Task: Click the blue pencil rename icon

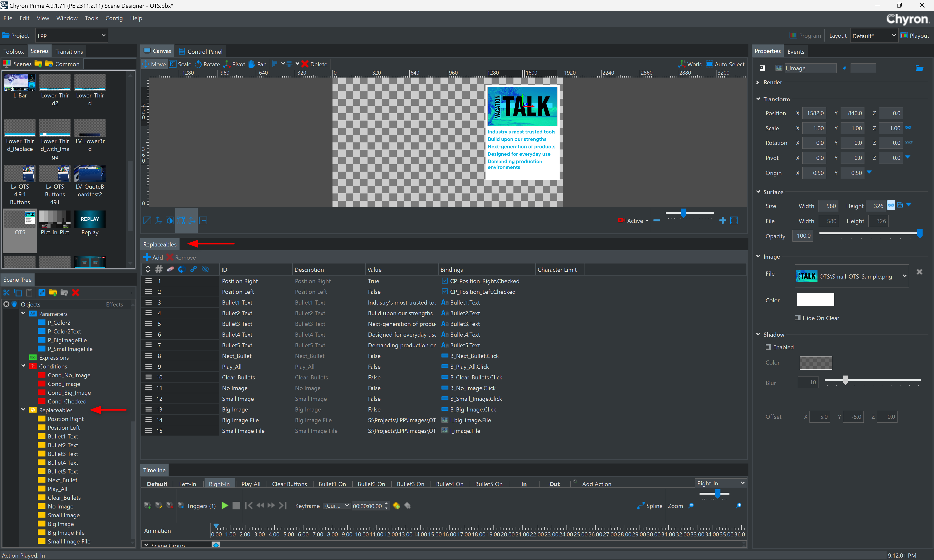Action: tap(42, 292)
